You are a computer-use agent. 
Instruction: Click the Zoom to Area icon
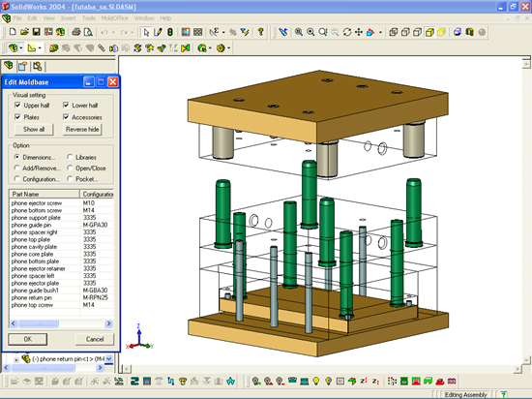coord(310,32)
